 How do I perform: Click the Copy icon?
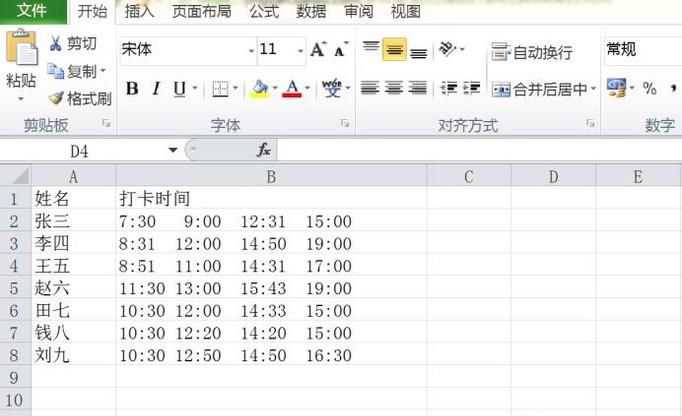coord(56,71)
